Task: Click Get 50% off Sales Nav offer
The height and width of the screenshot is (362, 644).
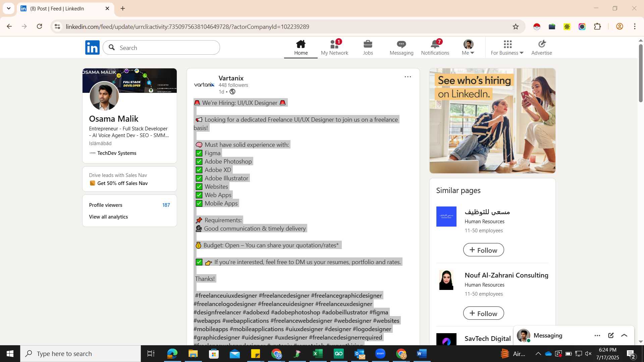Action: pos(122,183)
